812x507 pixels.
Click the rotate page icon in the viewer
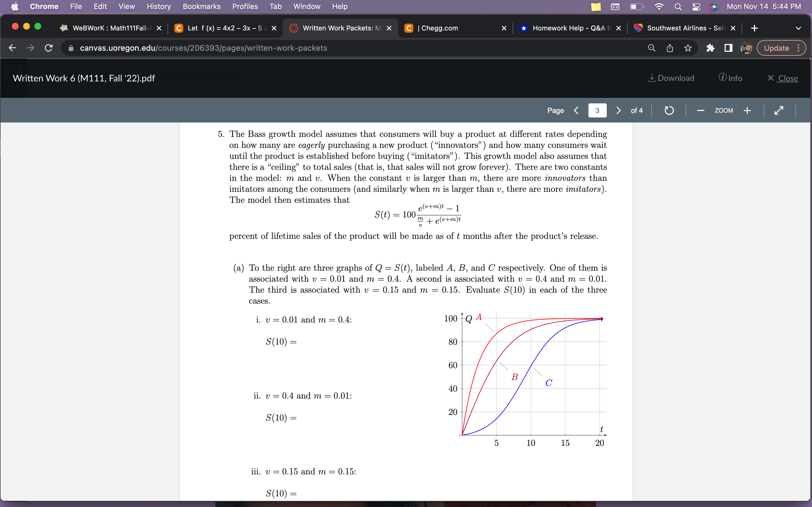[669, 110]
